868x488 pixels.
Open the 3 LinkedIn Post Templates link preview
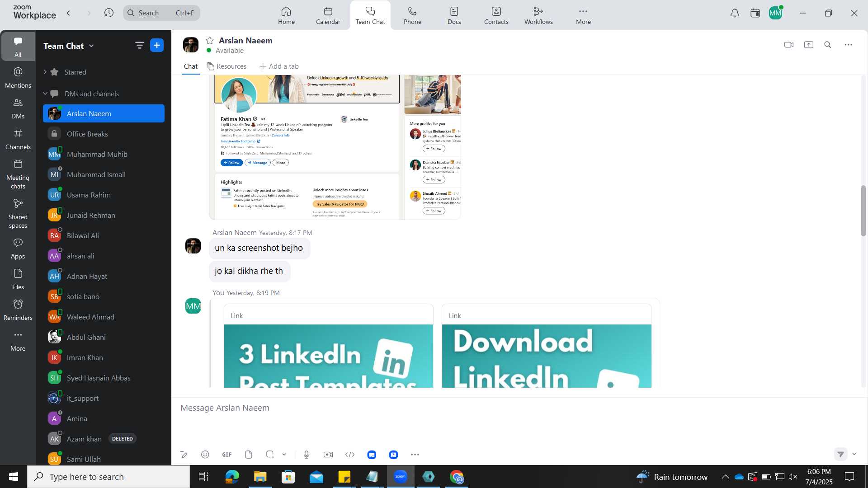pyautogui.click(x=329, y=346)
